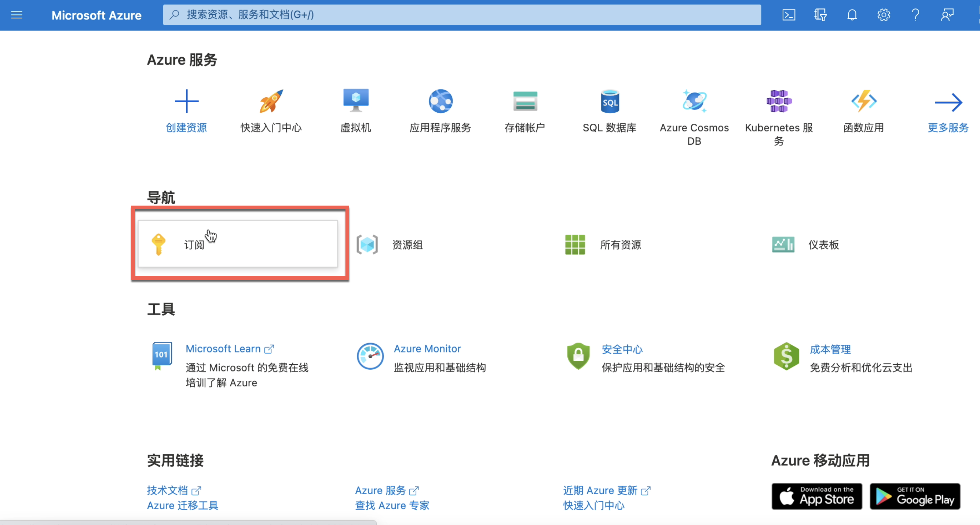The height and width of the screenshot is (525, 980).
Task: Open the notifications bell
Action: [x=852, y=15]
